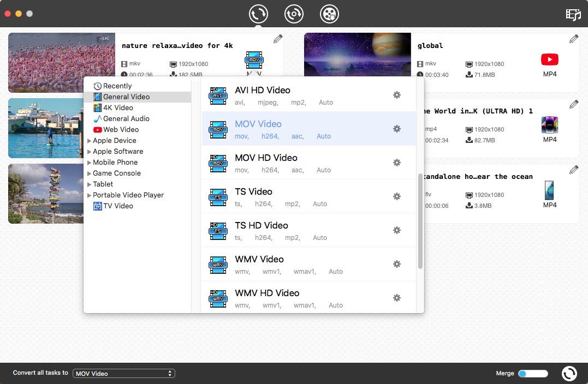Open the Movie Maker icon in the toolbar
The height and width of the screenshot is (384, 588).
(329, 14)
